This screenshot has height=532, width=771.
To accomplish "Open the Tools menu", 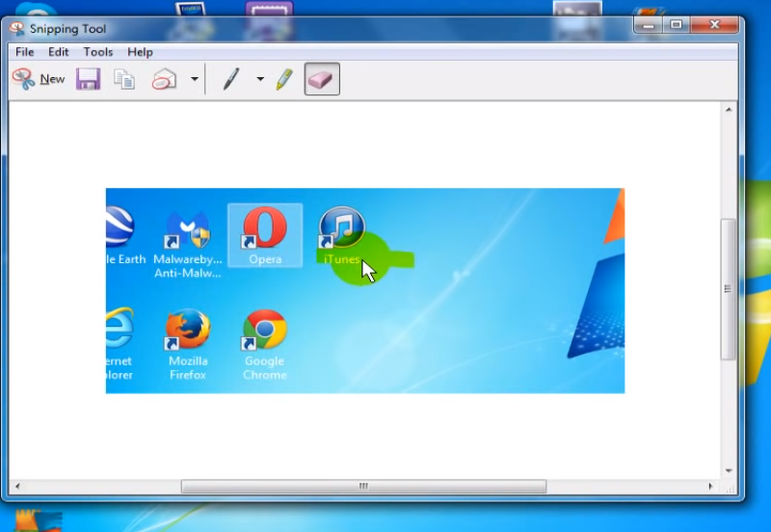I will (x=97, y=52).
